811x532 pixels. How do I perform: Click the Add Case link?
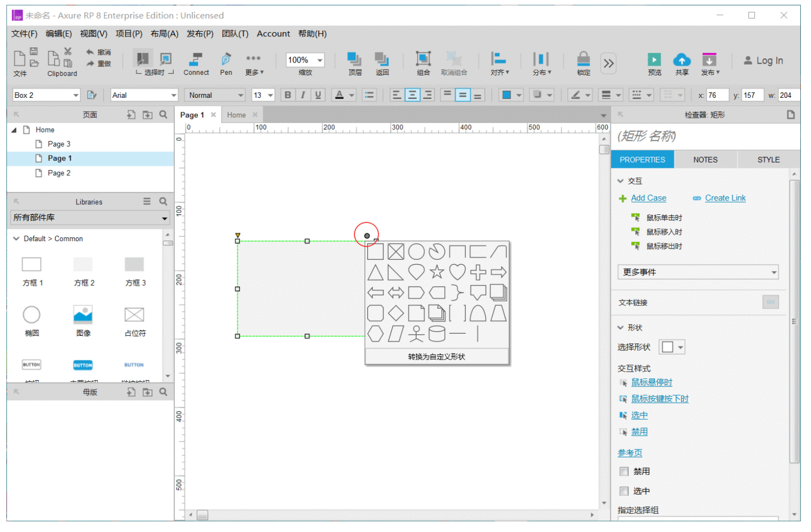[648, 198]
